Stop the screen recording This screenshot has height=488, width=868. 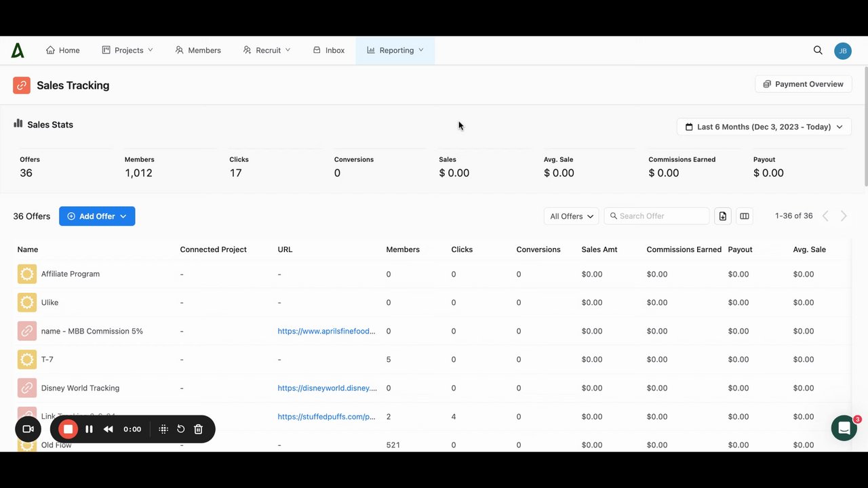pos(68,429)
